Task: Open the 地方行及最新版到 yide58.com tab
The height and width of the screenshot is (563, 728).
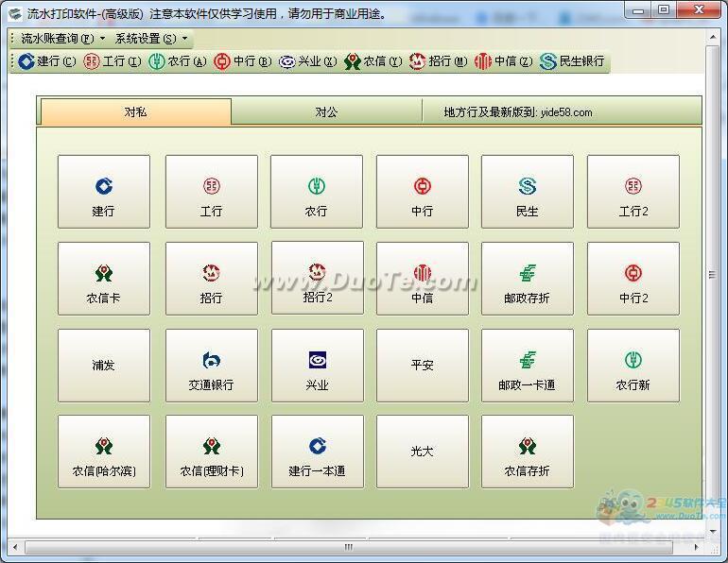Action: click(518, 111)
